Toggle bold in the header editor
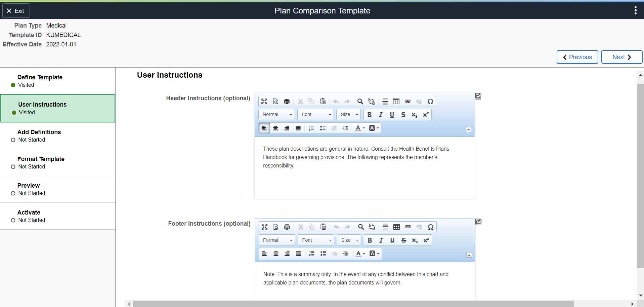This screenshot has height=307, width=644. (370, 115)
